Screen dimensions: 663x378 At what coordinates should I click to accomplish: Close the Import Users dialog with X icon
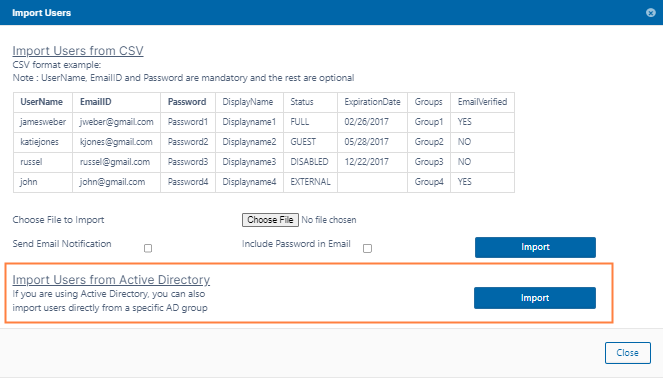[x=651, y=13]
